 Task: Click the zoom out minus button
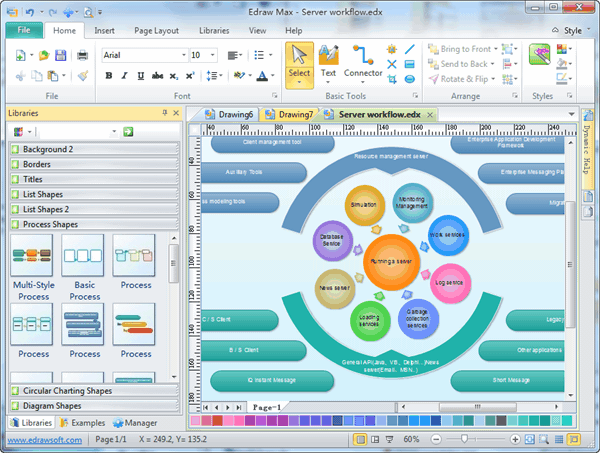(434, 439)
